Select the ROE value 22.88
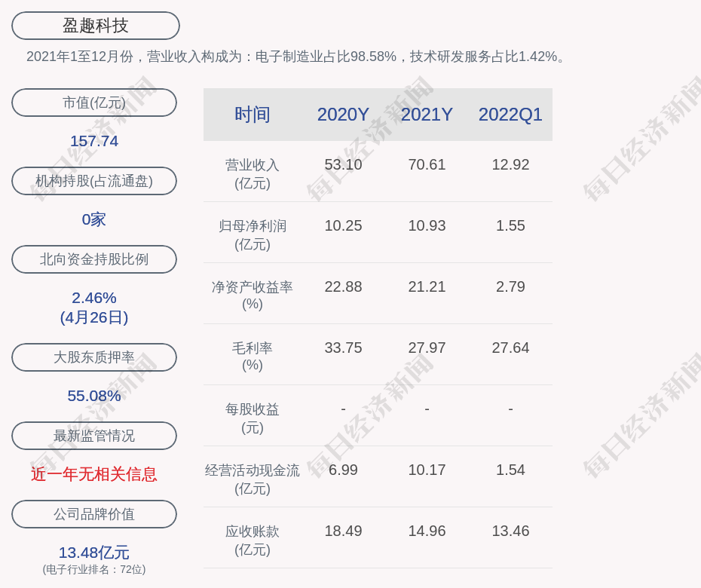701x588 pixels. (x=343, y=286)
